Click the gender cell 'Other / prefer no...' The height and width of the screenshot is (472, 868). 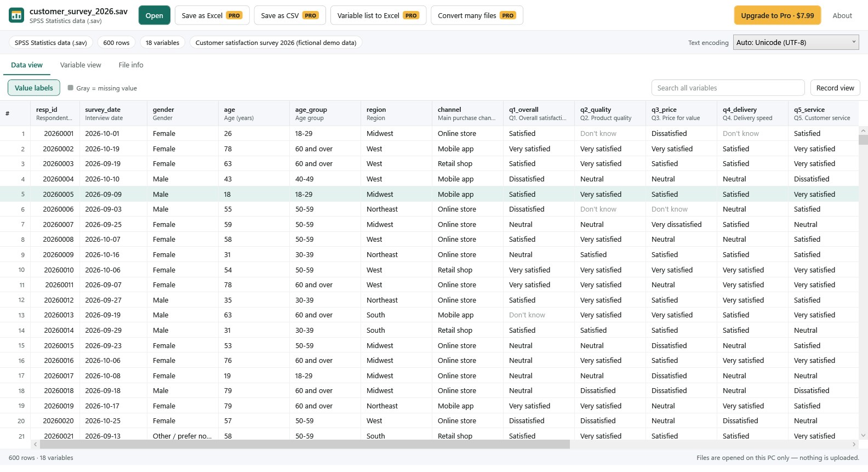pos(182,436)
